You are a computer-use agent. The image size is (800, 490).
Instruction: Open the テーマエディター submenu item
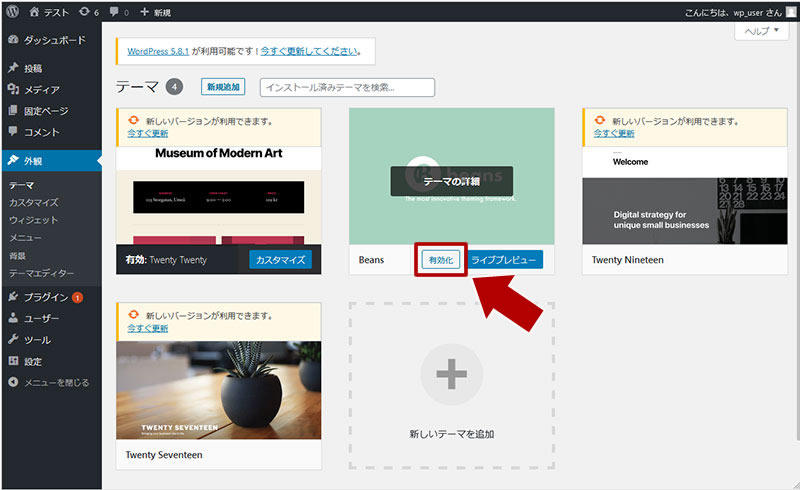(x=41, y=274)
